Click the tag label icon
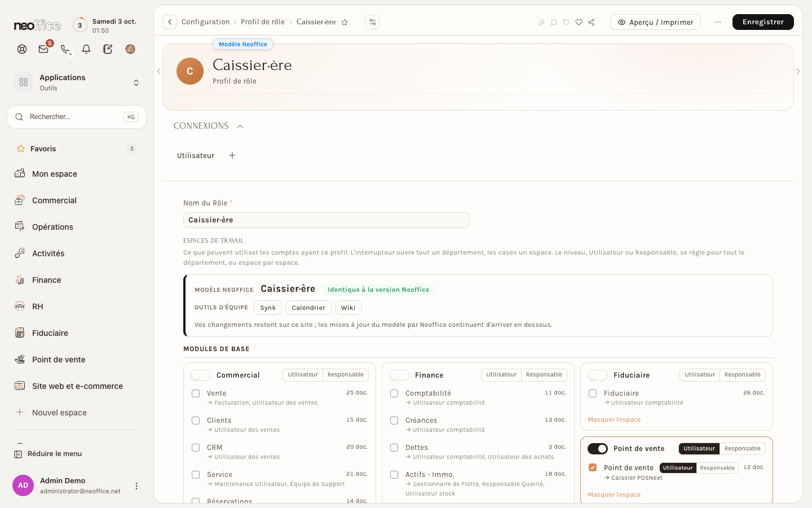The width and height of the screenshot is (812, 508). tap(566, 23)
